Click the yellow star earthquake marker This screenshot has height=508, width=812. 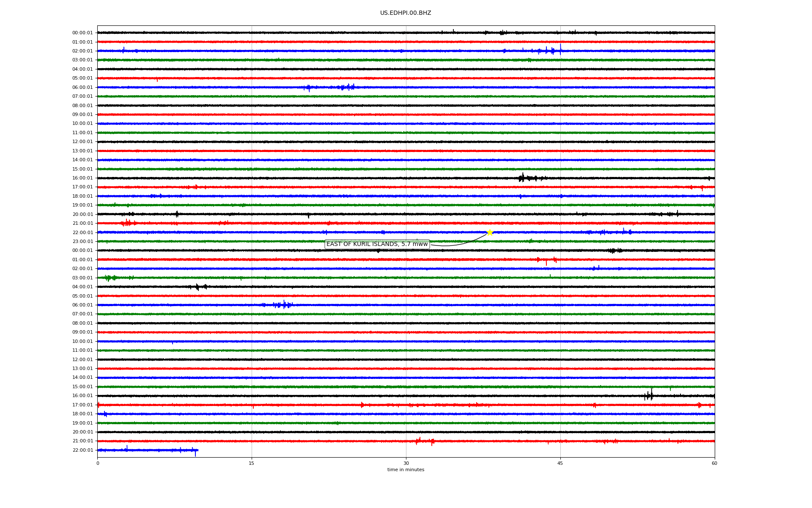(x=490, y=232)
